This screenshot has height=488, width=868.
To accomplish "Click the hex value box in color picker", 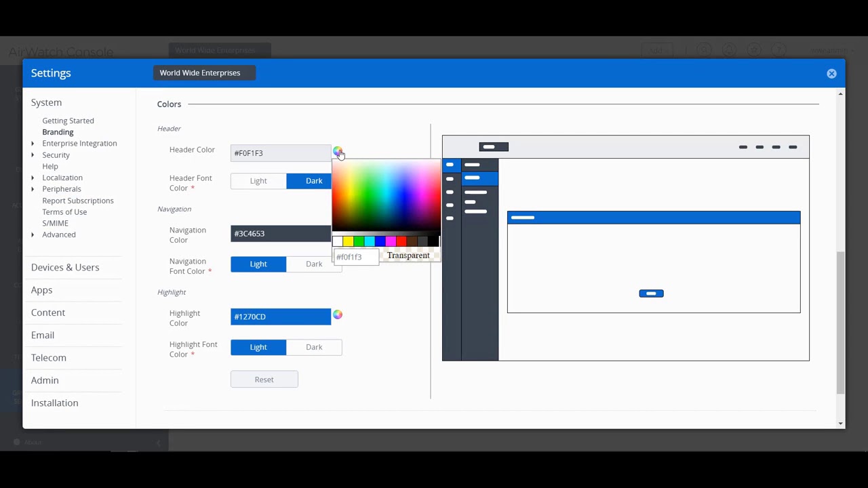I will [x=356, y=257].
